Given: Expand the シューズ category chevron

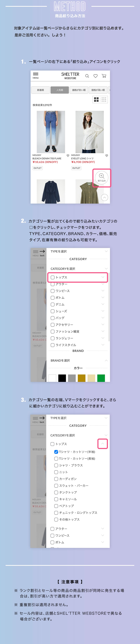Looking at the screenshot, I should point(103,311).
